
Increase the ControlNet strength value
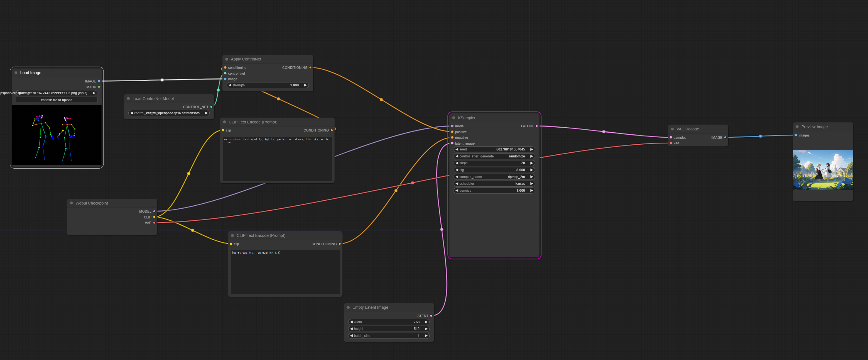(305, 85)
